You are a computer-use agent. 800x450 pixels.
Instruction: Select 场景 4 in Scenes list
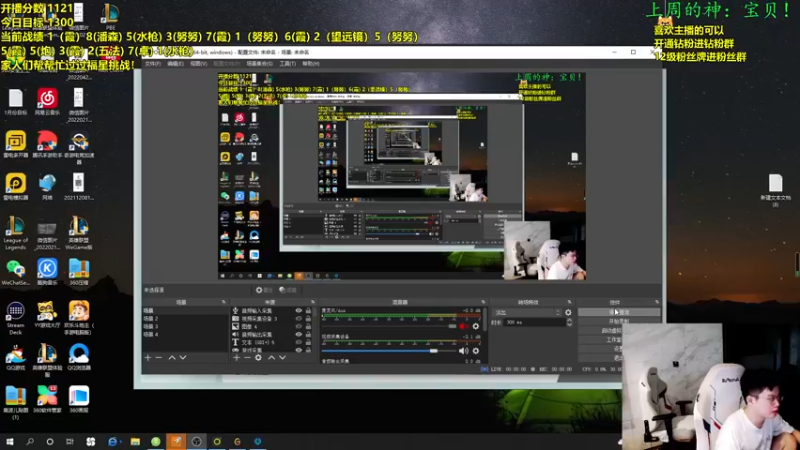coord(185,334)
